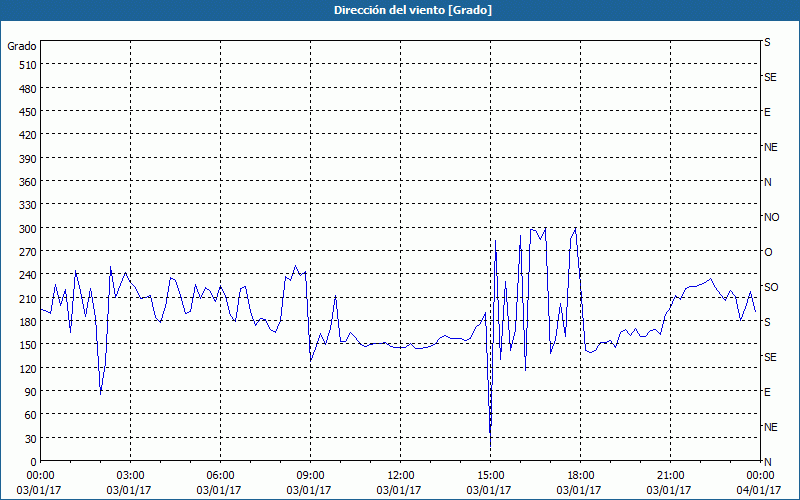The height and width of the screenshot is (500, 800).
Task: Select the 18:00 time label on x-axis
Action: point(580,476)
